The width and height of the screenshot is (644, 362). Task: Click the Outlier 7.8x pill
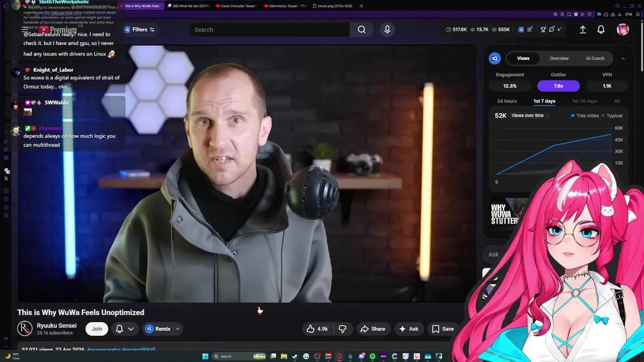[558, 86]
